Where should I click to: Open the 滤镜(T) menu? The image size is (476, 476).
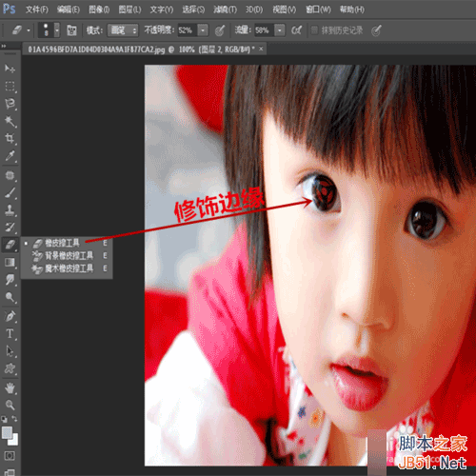[225, 10]
